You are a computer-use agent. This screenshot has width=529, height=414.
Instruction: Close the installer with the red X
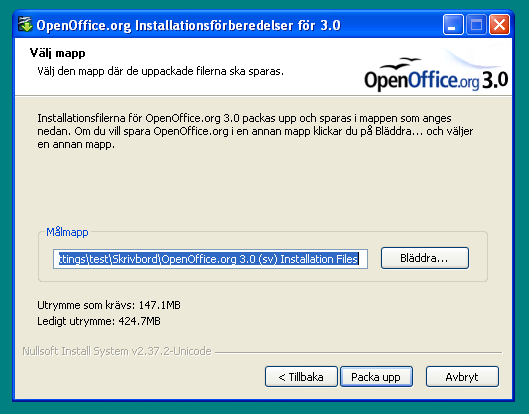[x=499, y=25]
